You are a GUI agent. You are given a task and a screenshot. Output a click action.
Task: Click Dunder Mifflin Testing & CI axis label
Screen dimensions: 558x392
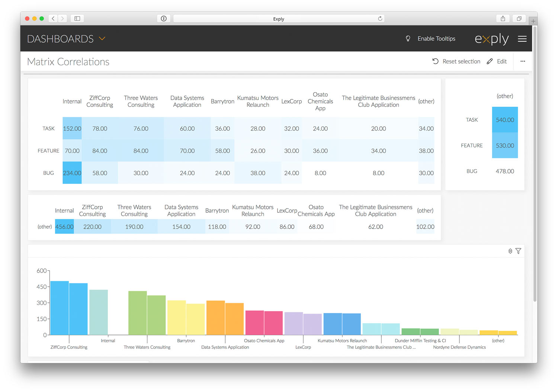(420, 340)
